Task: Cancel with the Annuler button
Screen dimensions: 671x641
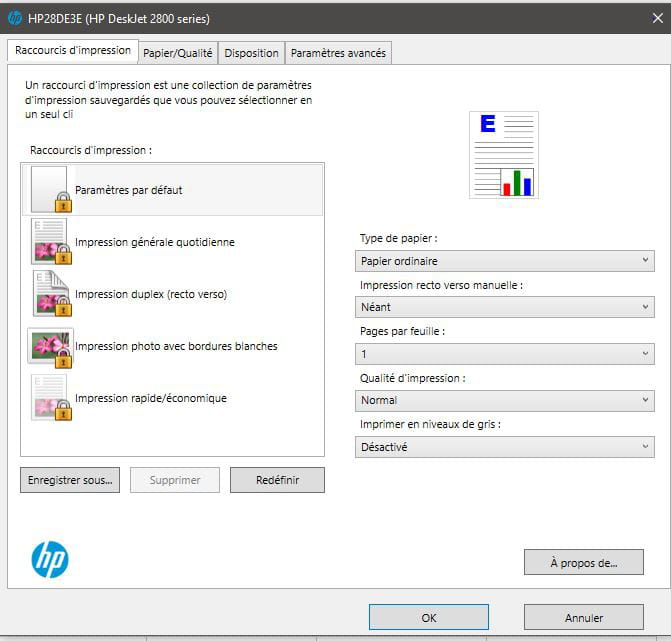Action: click(x=584, y=617)
